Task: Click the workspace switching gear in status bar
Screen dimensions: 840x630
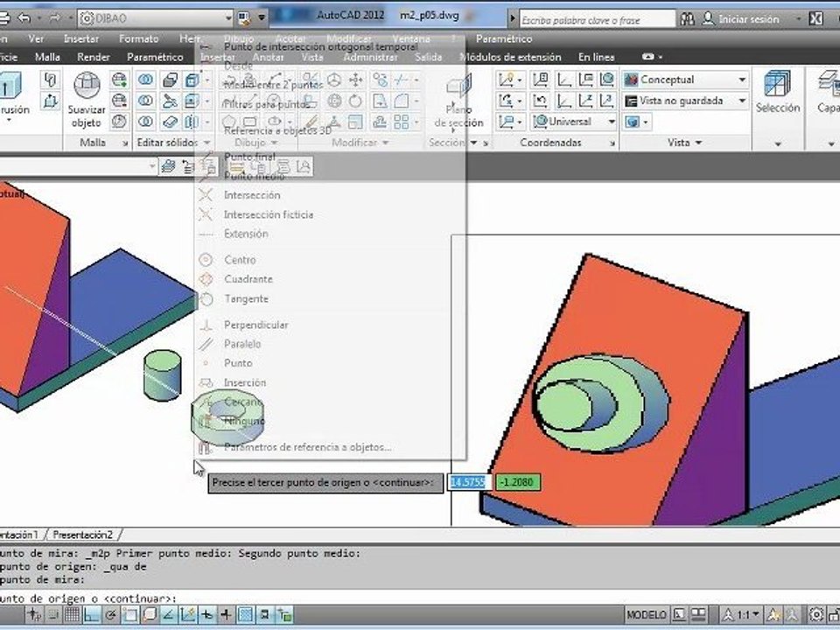Action: coord(815,614)
